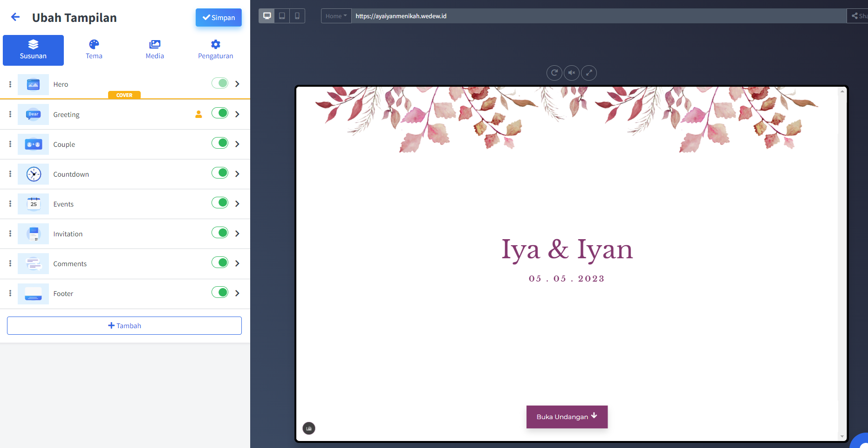Screen dimensions: 868x448
Task: Click the muted speaker icon
Action: [x=572, y=73]
